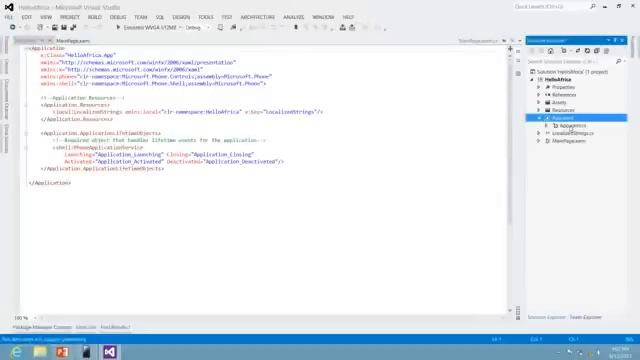Click the Collapse All icon in Solution Explorer
This screenshot has height=360, width=640.
point(597,51)
